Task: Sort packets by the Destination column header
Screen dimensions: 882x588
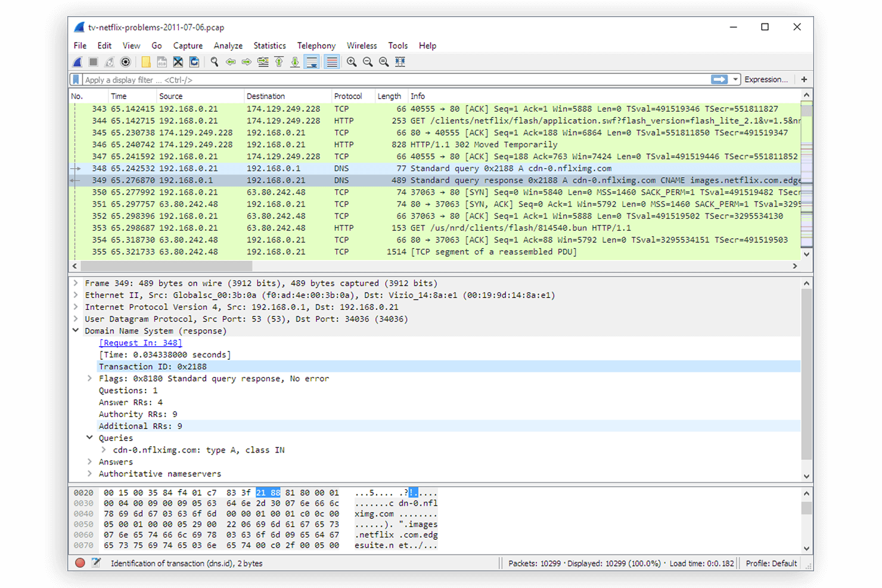Action: [x=288, y=96]
